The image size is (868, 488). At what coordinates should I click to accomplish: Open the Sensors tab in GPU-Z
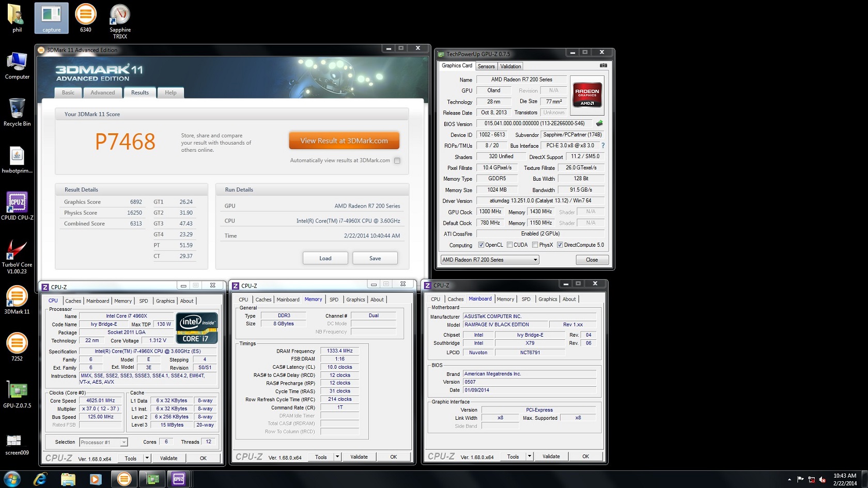(x=486, y=66)
